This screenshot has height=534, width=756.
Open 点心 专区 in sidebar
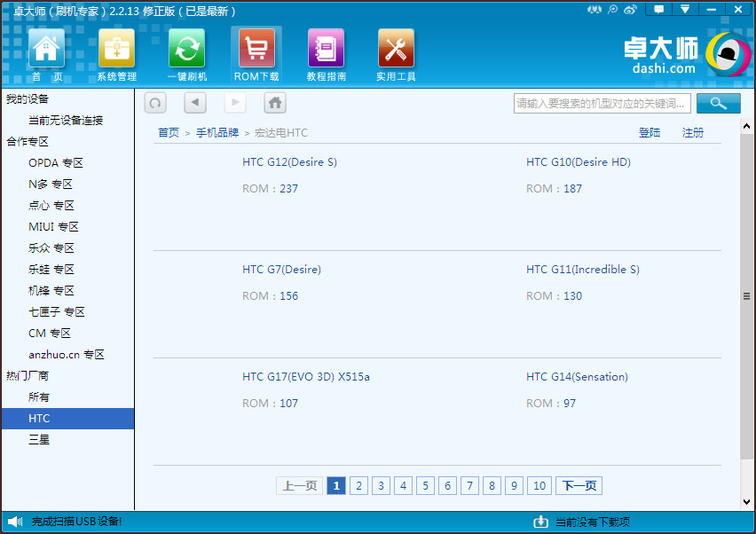68,205
